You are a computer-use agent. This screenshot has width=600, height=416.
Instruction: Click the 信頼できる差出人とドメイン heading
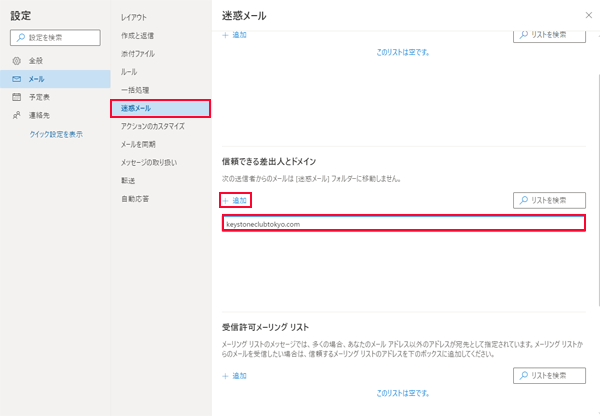pos(269,162)
